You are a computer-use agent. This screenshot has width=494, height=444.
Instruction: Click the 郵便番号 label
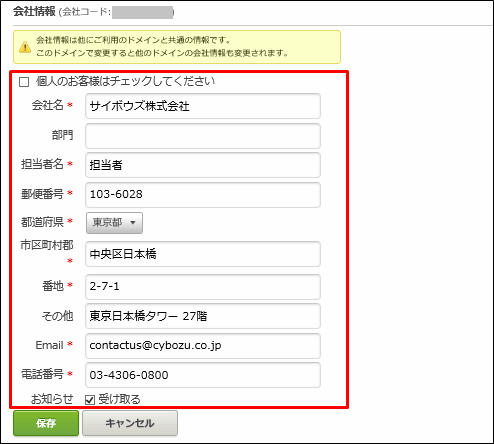coord(42,194)
